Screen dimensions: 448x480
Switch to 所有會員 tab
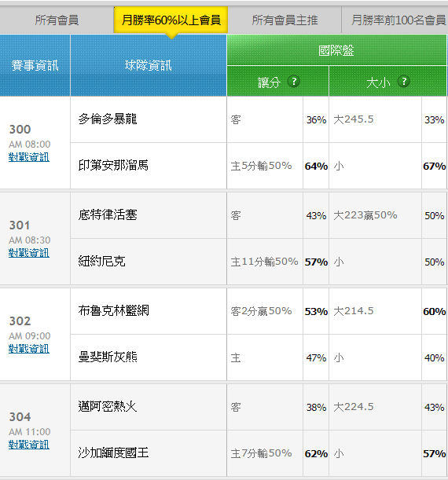(57, 20)
